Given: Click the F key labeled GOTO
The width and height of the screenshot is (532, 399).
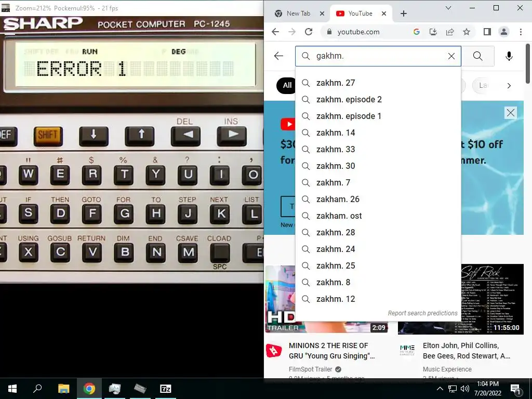Looking at the screenshot, I should point(92,214).
